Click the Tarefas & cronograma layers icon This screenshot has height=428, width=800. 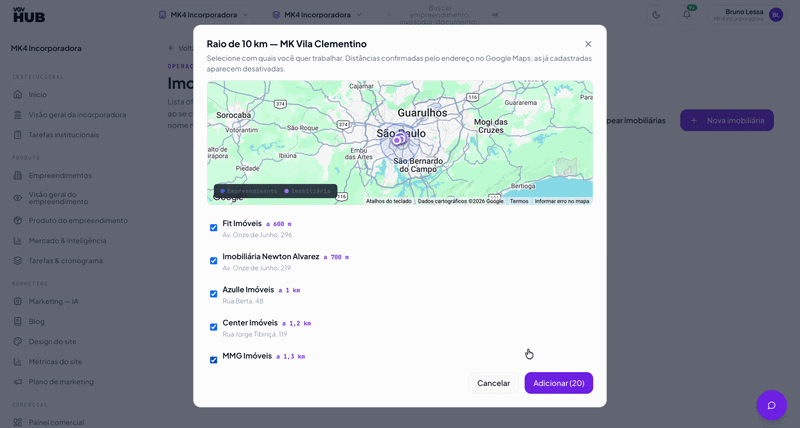tap(18, 261)
